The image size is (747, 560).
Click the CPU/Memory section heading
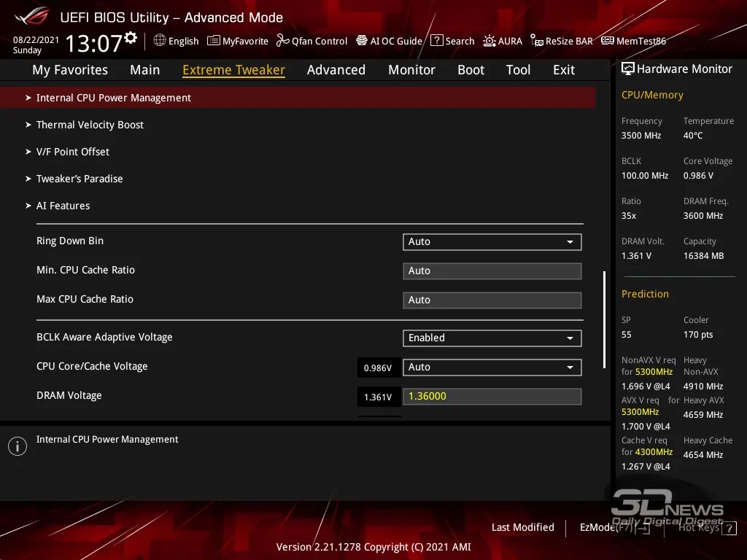(x=652, y=96)
